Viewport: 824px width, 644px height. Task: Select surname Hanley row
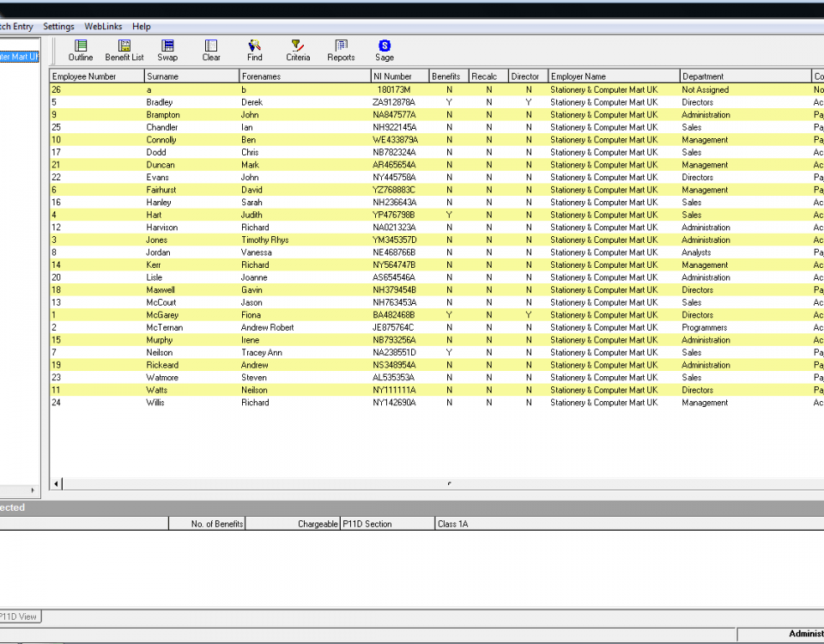point(159,203)
